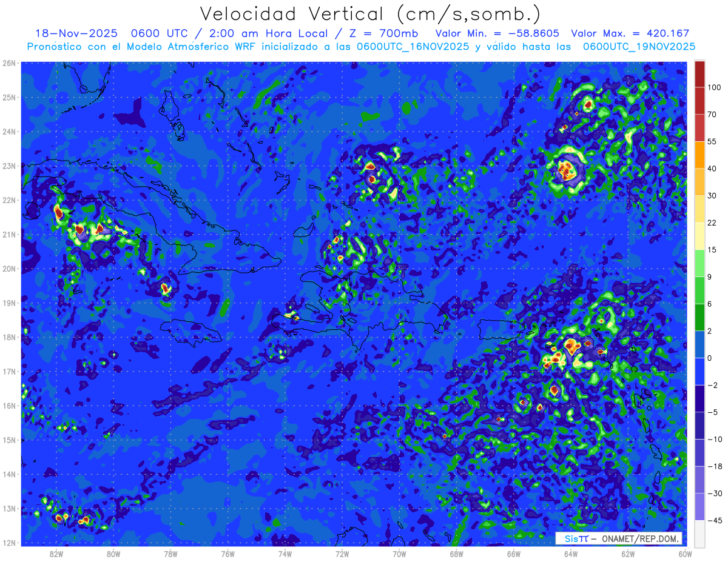
Task: Click the 68W longitude label
Action: [x=456, y=554]
